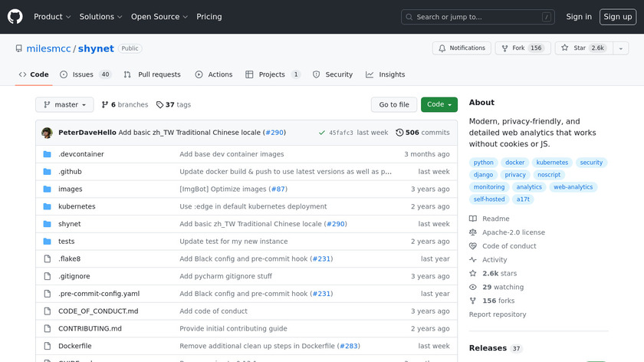Click the Go to file button
This screenshot has height=362, width=644.
click(x=394, y=105)
